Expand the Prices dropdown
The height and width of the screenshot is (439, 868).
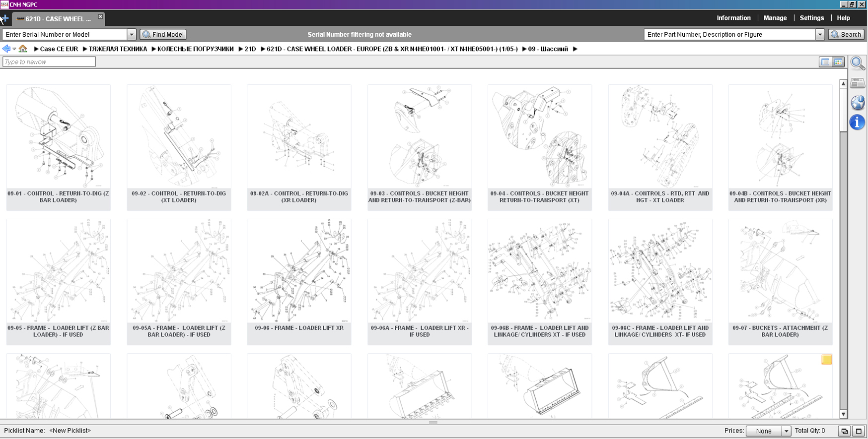pos(786,431)
